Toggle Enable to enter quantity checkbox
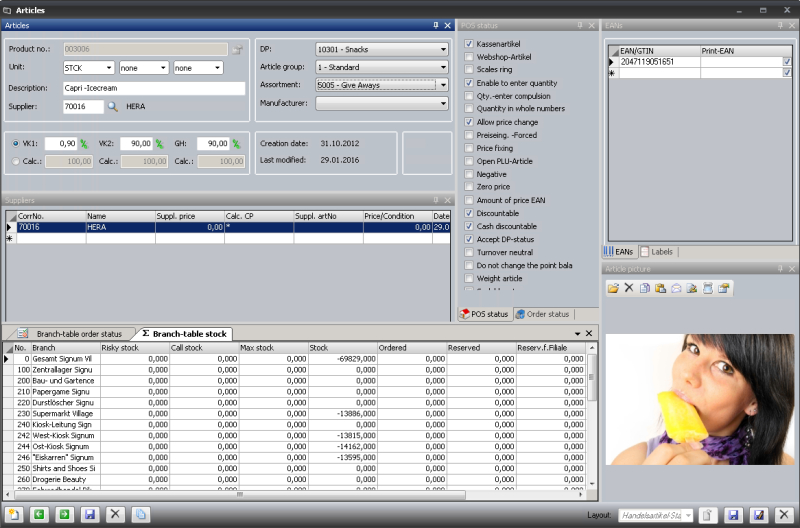The height and width of the screenshot is (528, 800). coord(469,83)
